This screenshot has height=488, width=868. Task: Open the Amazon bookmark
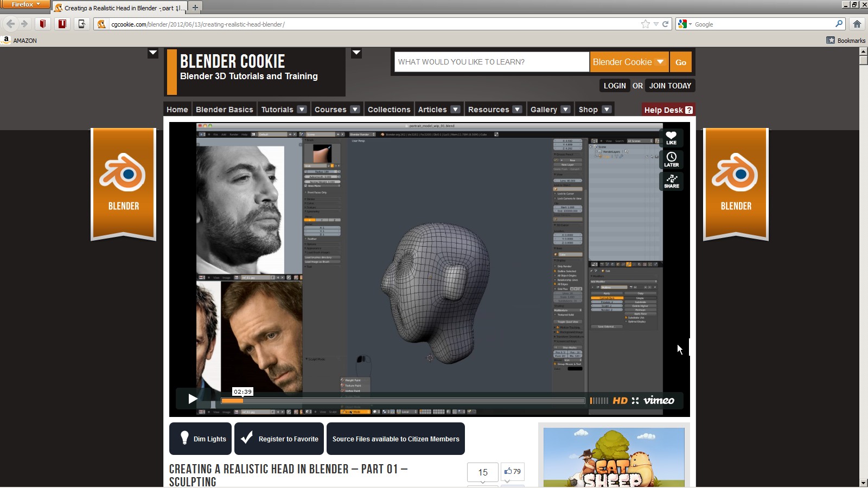[20, 40]
